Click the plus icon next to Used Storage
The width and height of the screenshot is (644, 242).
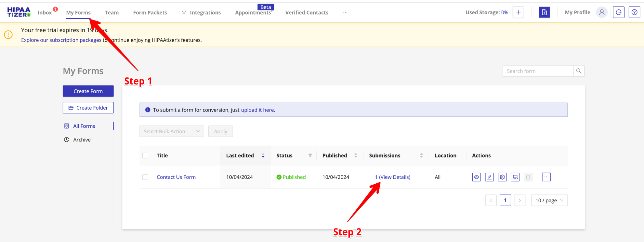tap(518, 12)
